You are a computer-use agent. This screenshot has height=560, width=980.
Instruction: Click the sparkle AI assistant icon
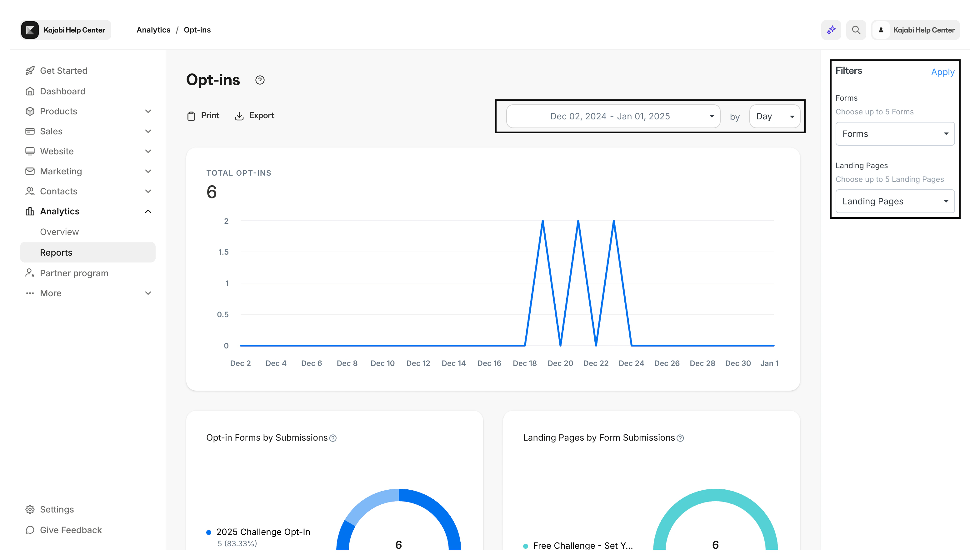click(831, 30)
